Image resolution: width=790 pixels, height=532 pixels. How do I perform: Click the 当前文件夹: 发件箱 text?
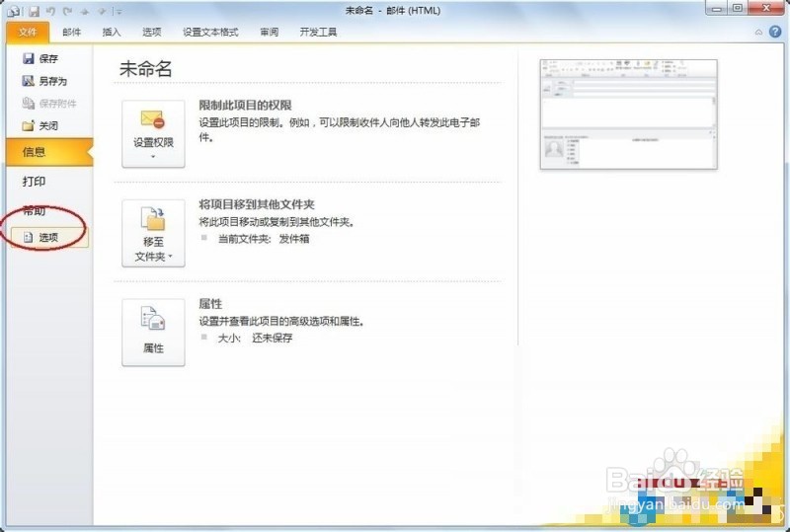click(264, 239)
